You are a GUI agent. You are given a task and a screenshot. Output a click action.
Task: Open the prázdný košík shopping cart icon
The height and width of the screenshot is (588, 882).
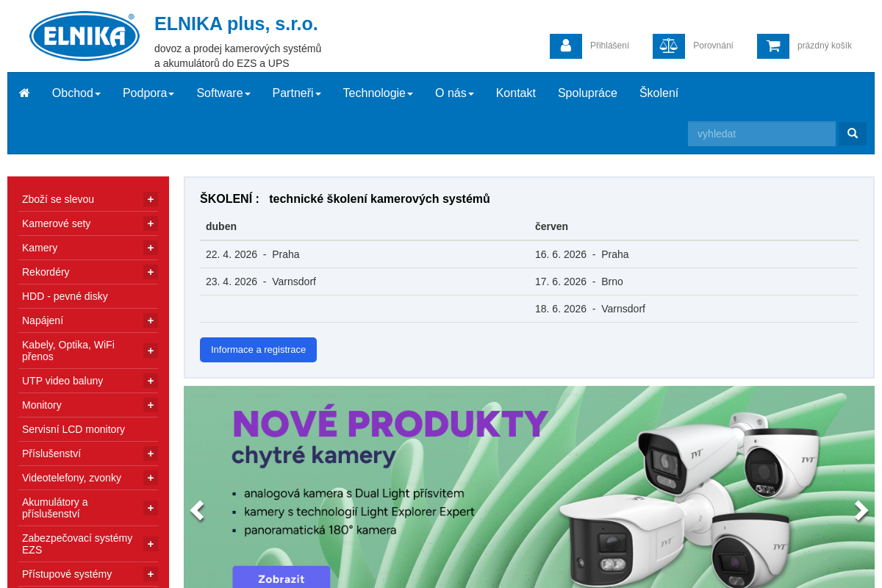pyautogui.click(x=772, y=46)
